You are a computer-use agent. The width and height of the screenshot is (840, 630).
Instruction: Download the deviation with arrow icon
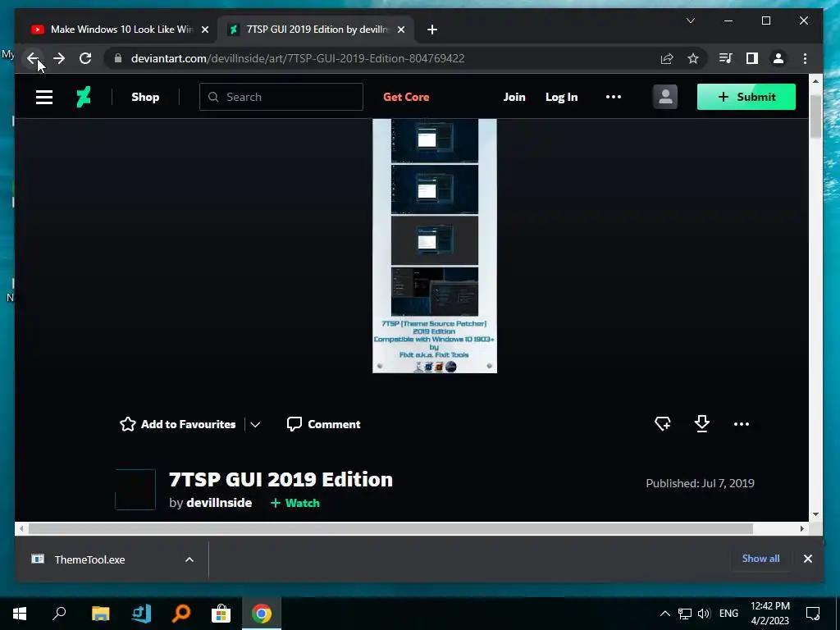pos(702,424)
